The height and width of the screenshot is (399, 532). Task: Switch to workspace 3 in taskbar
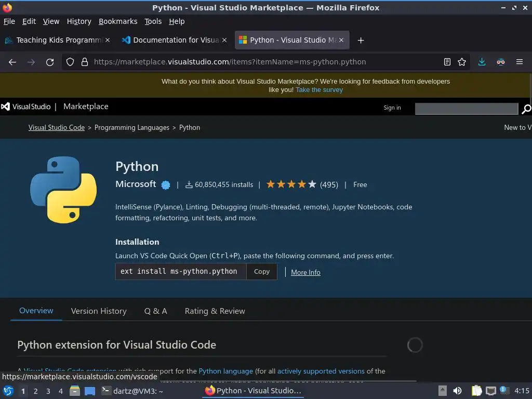48,391
